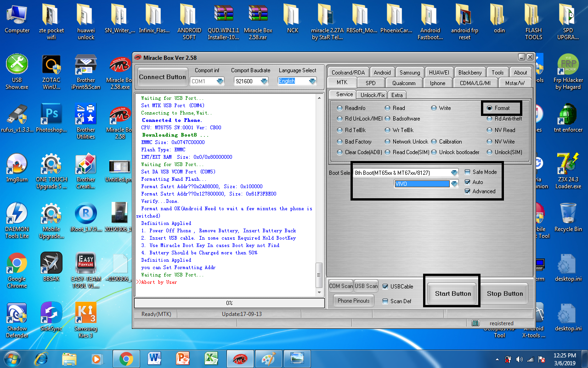The height and width of the screenshot is (368, 588).
Task: Open the ANDROID SOFT folder
Action: click(x=189, y=22)
